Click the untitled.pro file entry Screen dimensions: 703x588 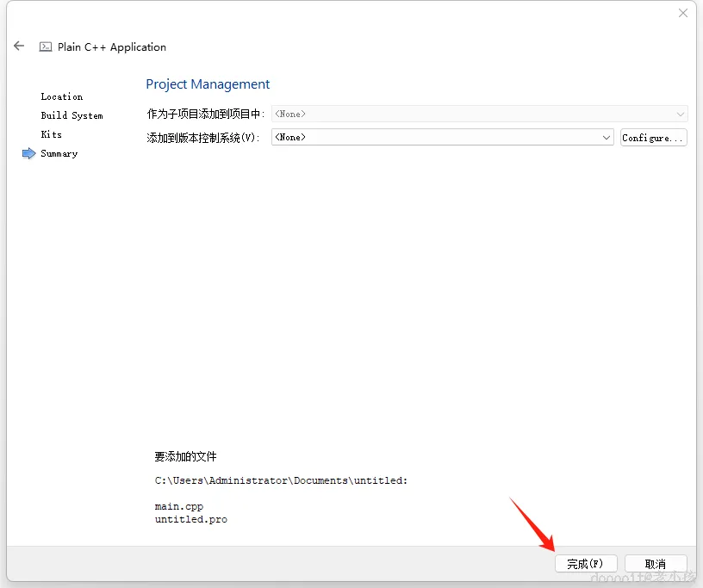(x=191, y=519)
